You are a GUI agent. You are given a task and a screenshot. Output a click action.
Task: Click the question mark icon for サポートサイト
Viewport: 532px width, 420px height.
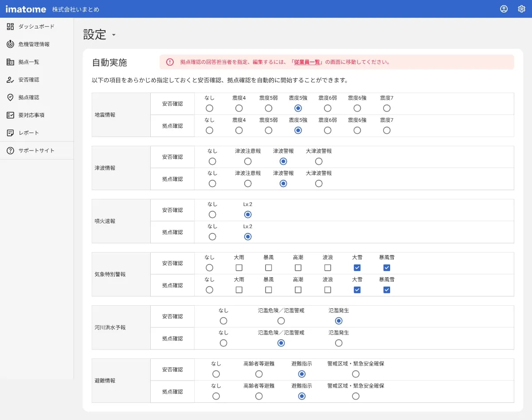(x=11, y=151)
